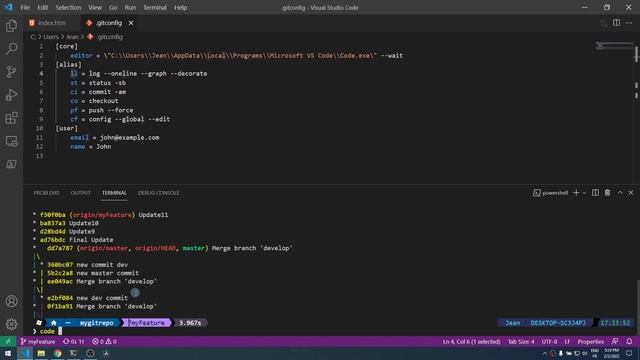The height and width of the screenshot is (360, 640).
Task: Split the terminal panel
Action: click(596, 193)
